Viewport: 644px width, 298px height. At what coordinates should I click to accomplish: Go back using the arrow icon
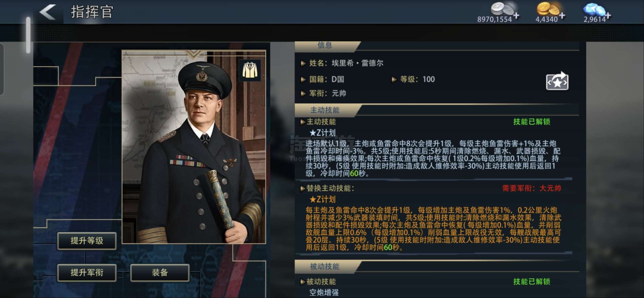coord(48,12)
